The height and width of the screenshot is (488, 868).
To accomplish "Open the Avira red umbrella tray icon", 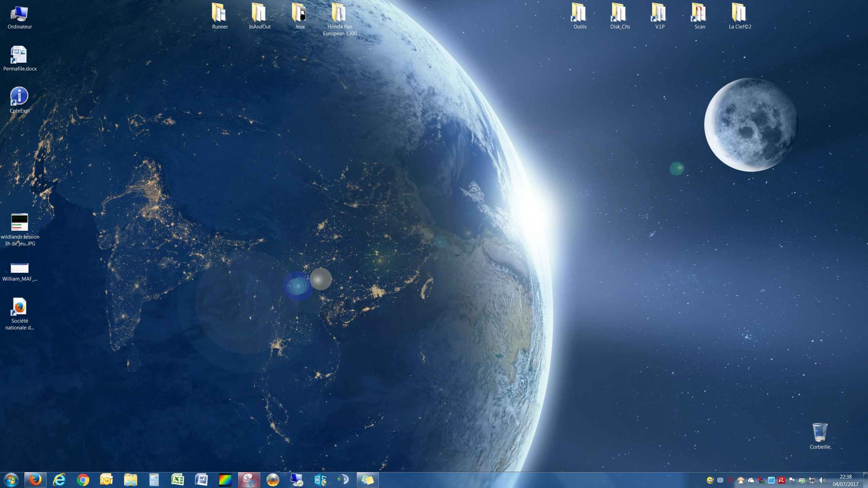I will coord(782,480).
